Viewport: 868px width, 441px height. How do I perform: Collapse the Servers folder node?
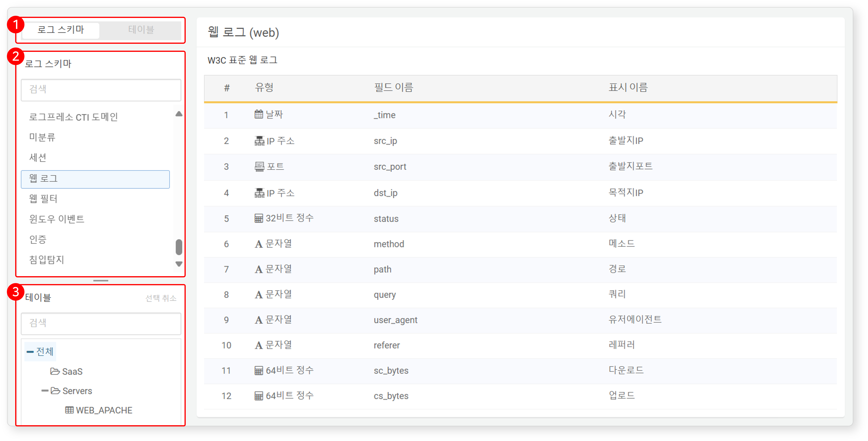click(x=45, y=391)
